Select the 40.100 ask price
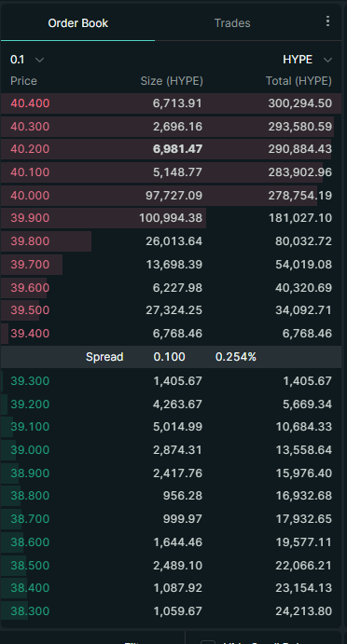 (30, 172)
